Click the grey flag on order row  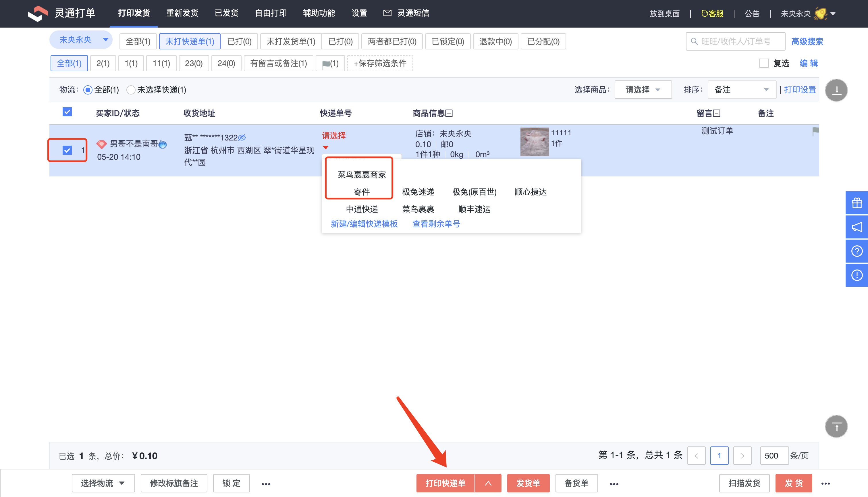815,131
